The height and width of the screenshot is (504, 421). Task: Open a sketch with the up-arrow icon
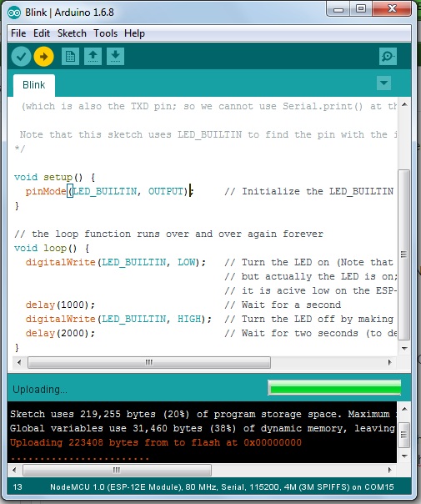click(x=93, y=56)
